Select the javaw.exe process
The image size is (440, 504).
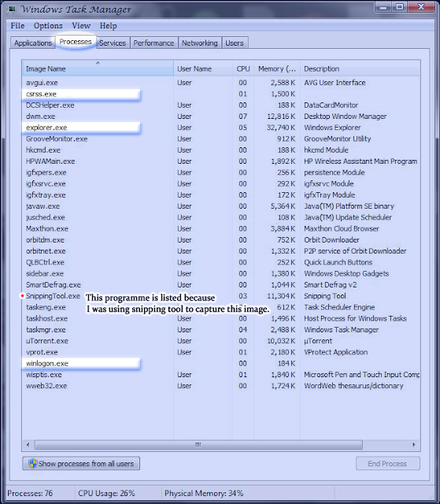[221, 206]
